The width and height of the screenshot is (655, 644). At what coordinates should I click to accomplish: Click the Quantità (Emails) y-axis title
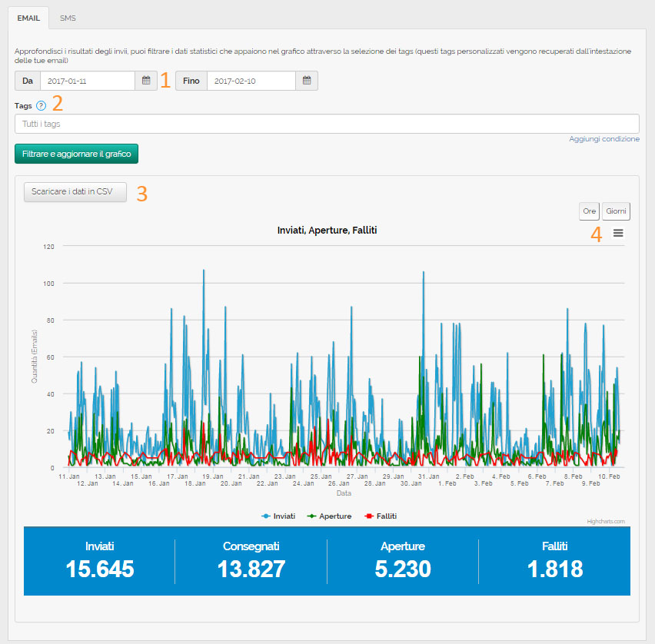[35, 357]
